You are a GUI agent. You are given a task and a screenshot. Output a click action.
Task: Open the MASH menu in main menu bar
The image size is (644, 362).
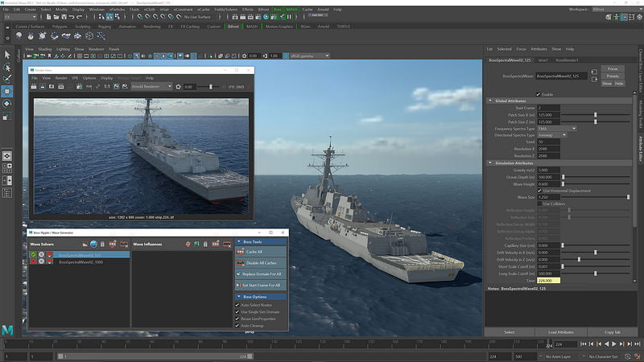[x=291, y=9]
